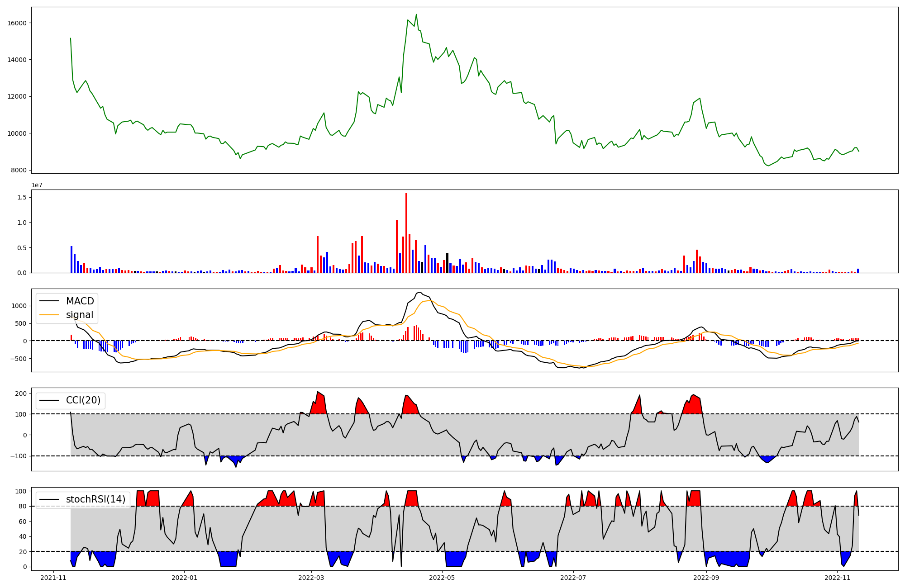The width and height of the screenshot is (905, 588).
Task: Click the 20 tick on stochRSI axis
Action: (23, 552)
